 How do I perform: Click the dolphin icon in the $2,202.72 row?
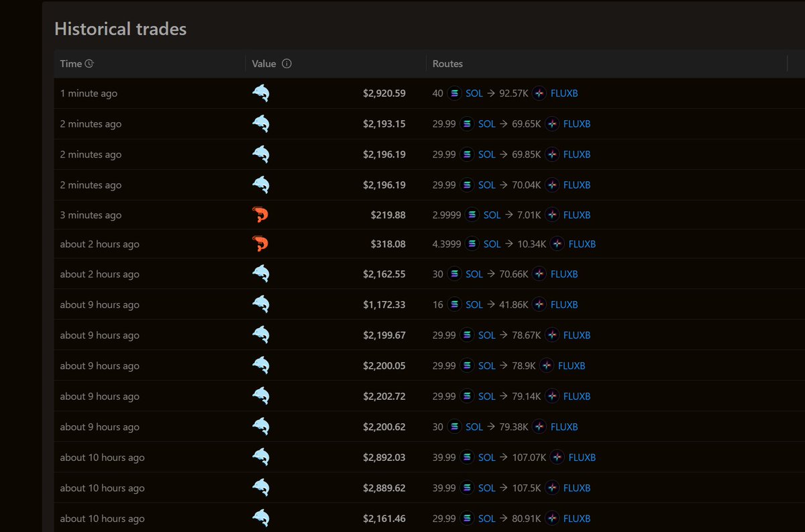pos(260,396)
